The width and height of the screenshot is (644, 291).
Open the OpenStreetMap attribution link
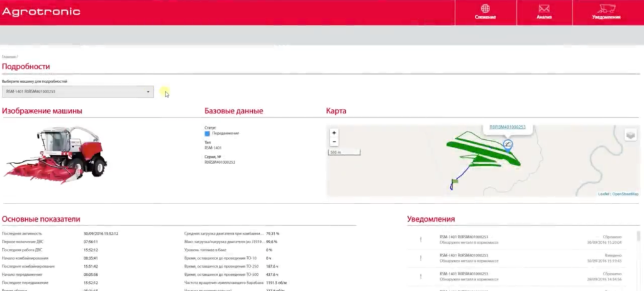pos(625,194)
